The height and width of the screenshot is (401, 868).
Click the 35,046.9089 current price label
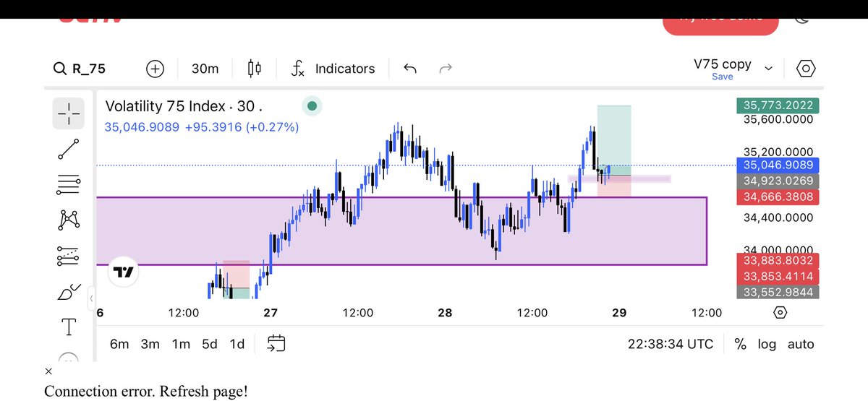(x=778, y=165)
